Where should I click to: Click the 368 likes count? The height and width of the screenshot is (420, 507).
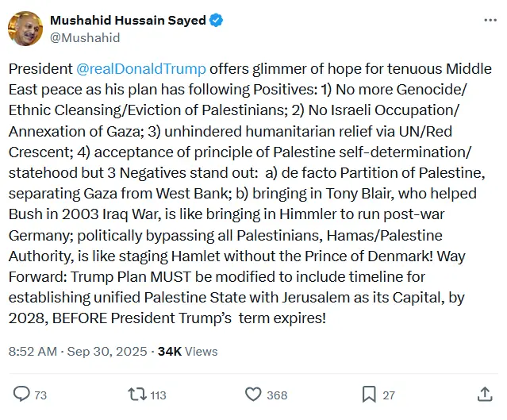pyautogui.click(x=277, y=395)
